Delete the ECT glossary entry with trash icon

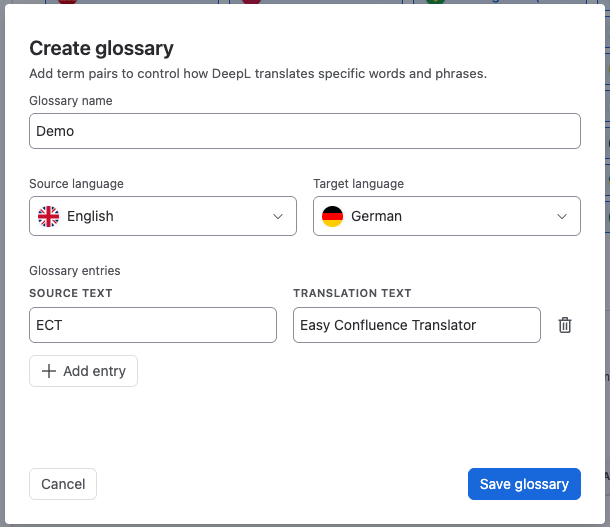coord(565,325)
